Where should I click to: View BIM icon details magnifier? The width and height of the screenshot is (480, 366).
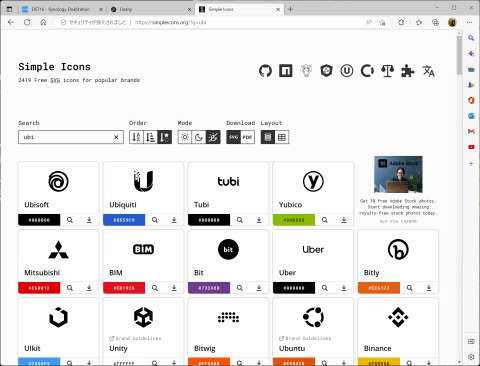click(155, 288)
